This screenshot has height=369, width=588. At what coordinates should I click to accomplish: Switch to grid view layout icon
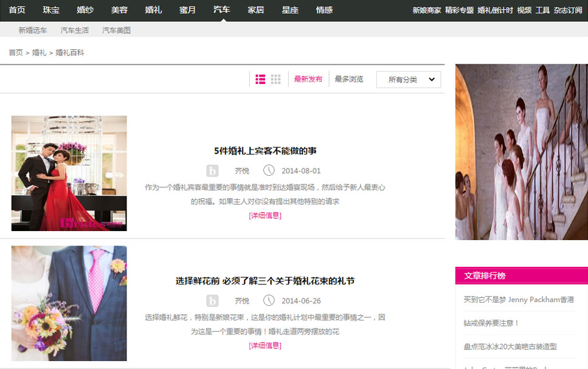tap(276, 79)
